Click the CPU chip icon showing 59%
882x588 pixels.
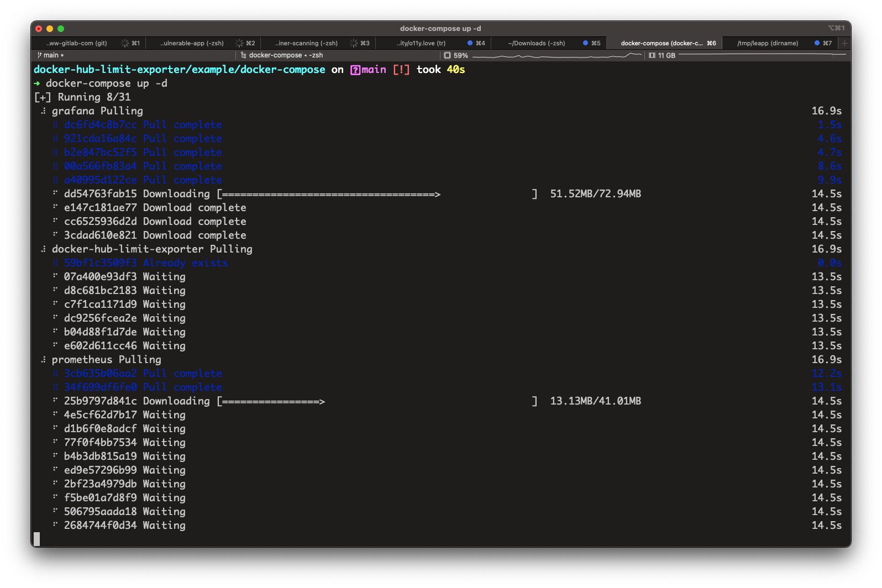pos(447,55)
